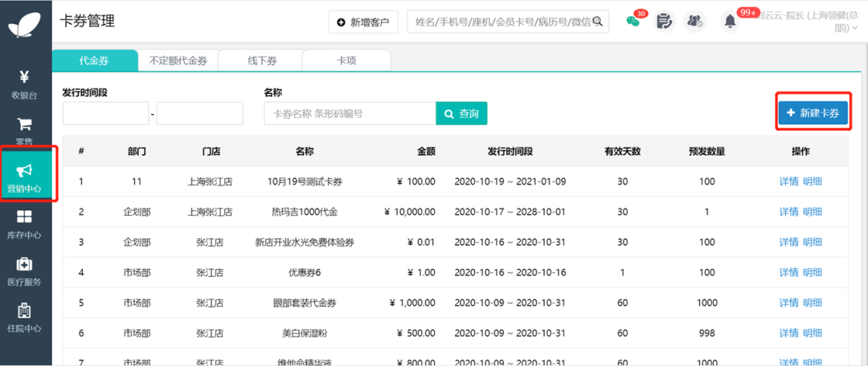Click the 卡券名称 条形码编号 input field

point(350,113)
